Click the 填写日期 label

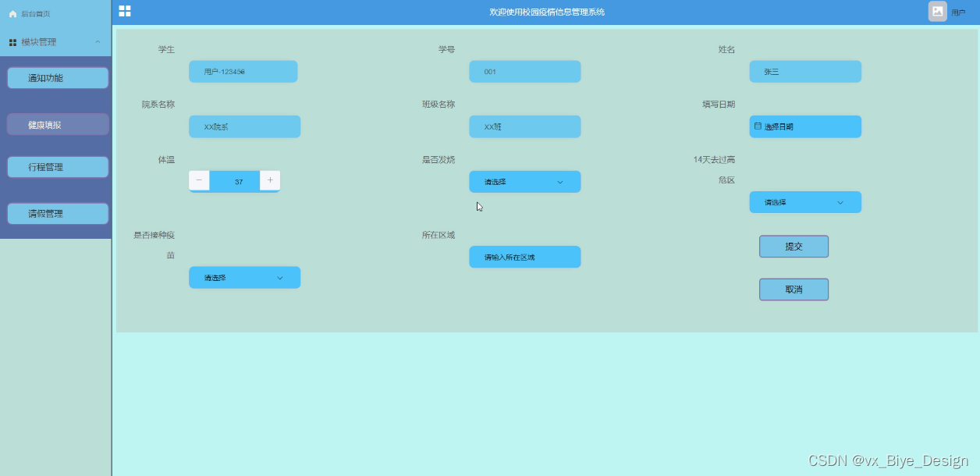[719, 104]
